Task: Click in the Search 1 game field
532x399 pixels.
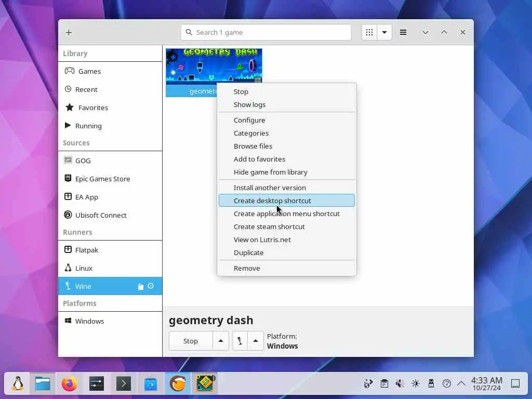Action: point(266,32)
